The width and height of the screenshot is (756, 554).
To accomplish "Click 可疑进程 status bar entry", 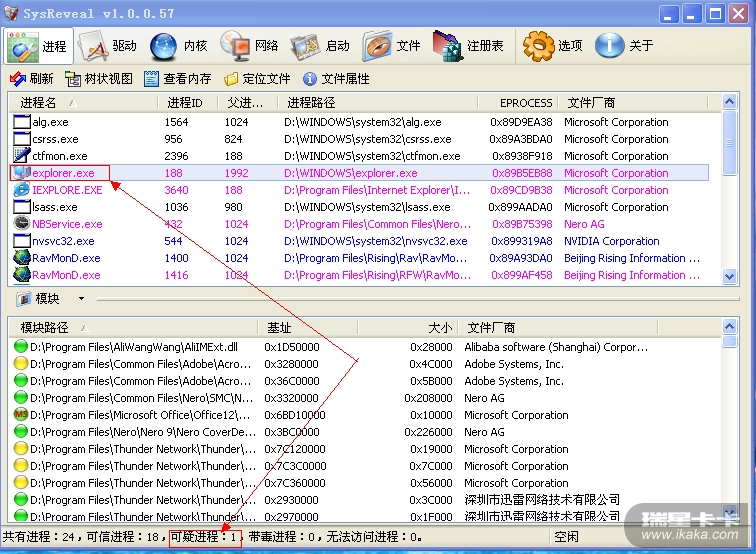I will 205,537.
